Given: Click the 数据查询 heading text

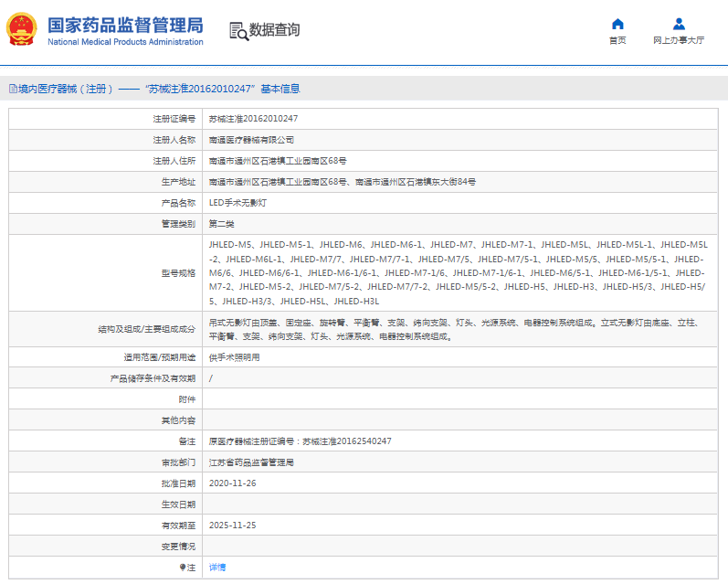Looking at the screenshot, I should (x=275, y=30).
